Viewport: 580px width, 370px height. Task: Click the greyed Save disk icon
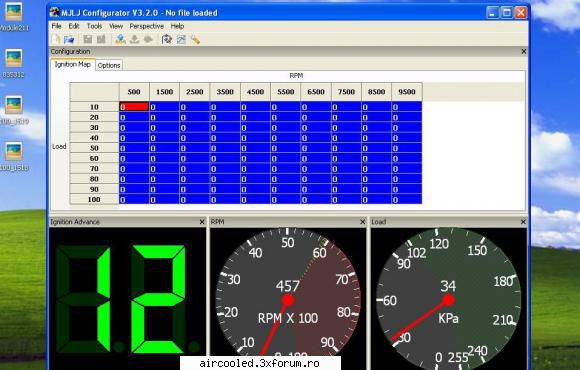tap(88, 39)
